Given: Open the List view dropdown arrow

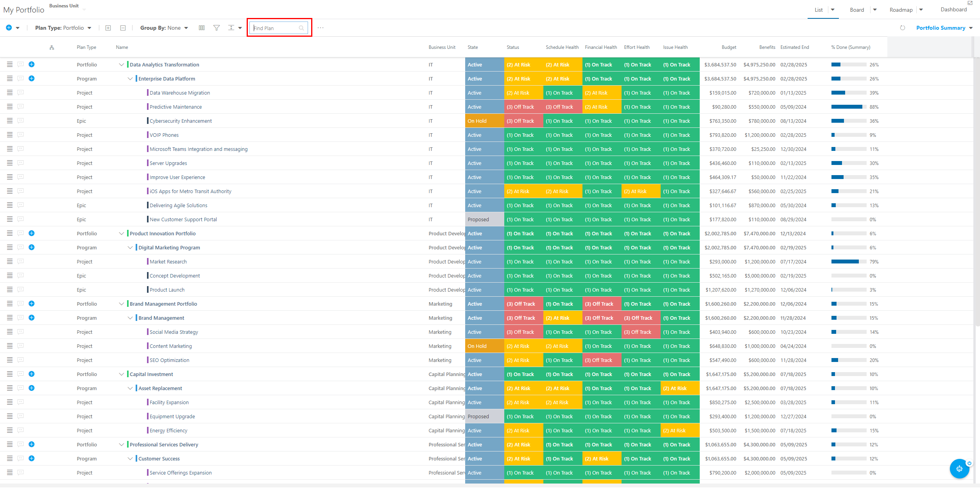Looking at the screenshot, I should tap(833, 10).
